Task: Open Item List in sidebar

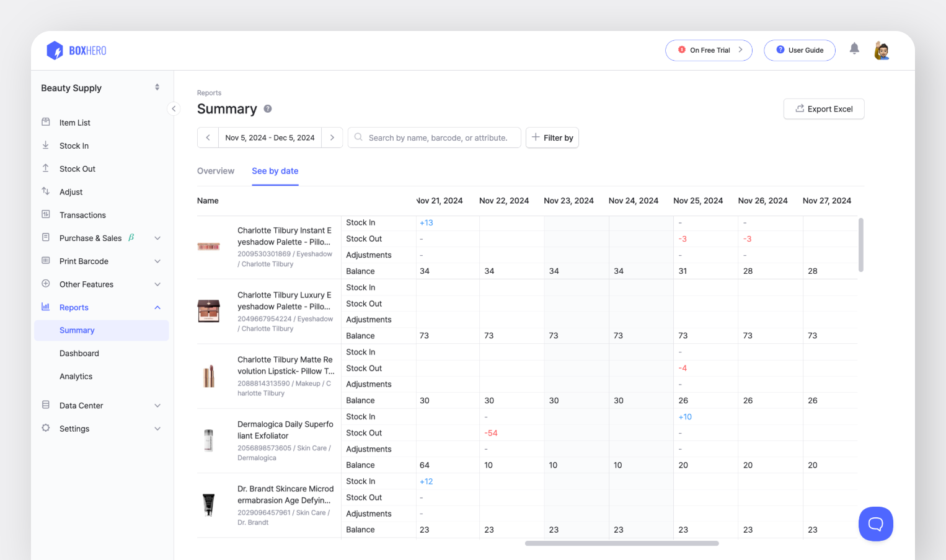Action: [x=75, y=123]
